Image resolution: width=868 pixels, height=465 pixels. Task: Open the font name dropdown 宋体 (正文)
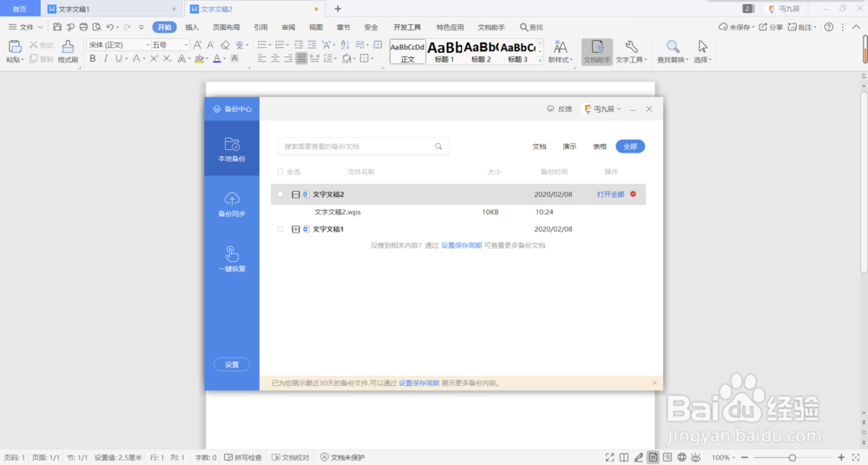(148, 45)
